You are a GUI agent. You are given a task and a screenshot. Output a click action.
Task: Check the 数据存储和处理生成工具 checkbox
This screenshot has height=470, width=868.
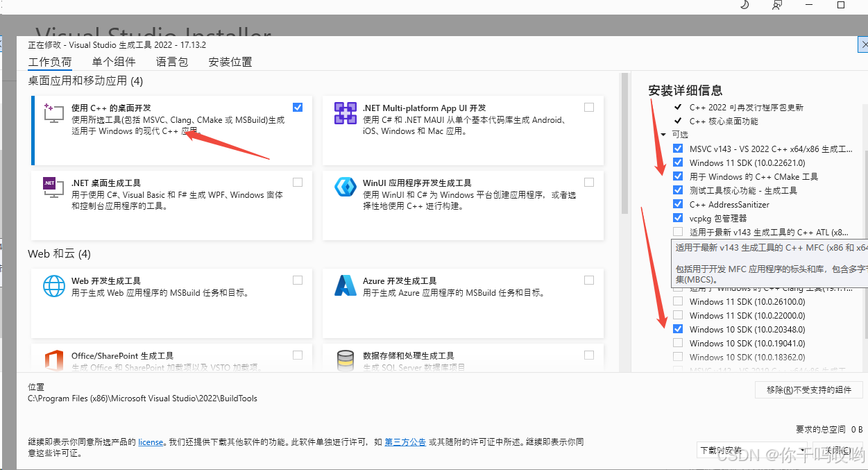pos(589,355)
